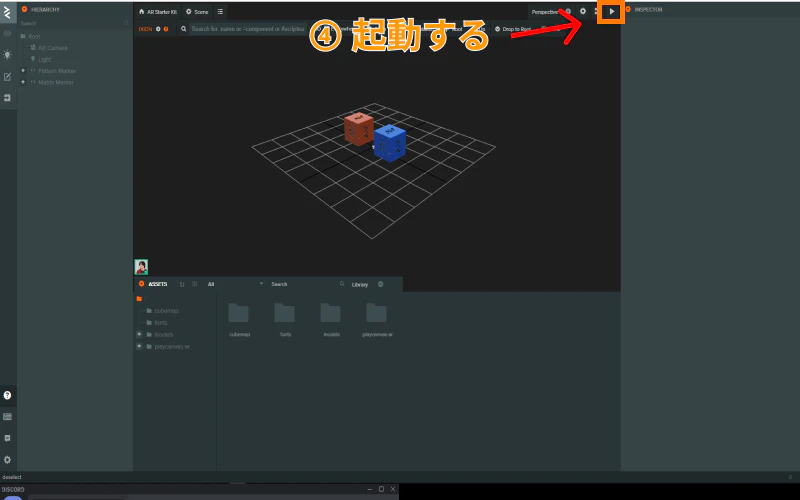800x500 pixels.
Task: Click the deselect status text
Action: [x=12, y=477]
